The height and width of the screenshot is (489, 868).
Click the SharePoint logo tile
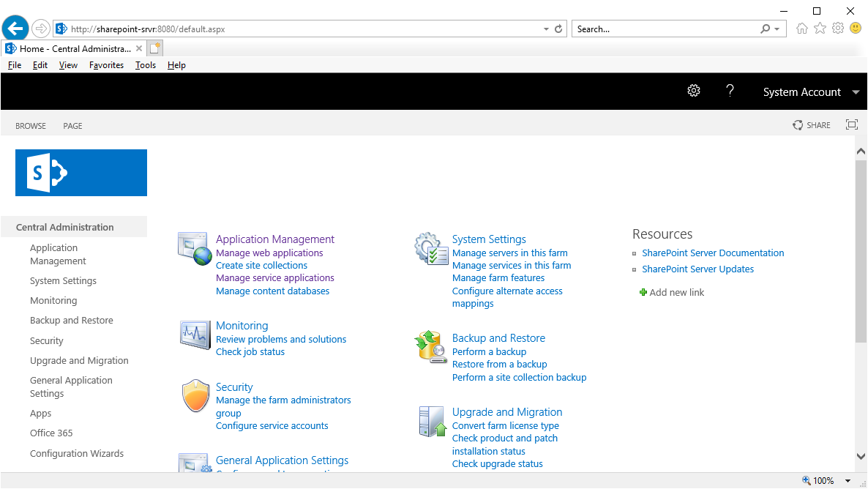coord(81,172)
